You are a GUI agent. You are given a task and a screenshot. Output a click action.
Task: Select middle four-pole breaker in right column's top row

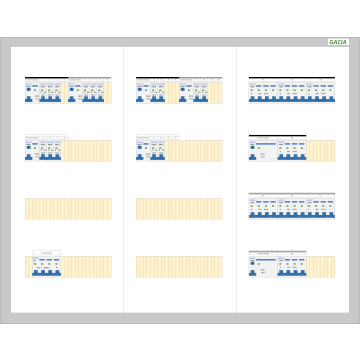coord(292,93)
